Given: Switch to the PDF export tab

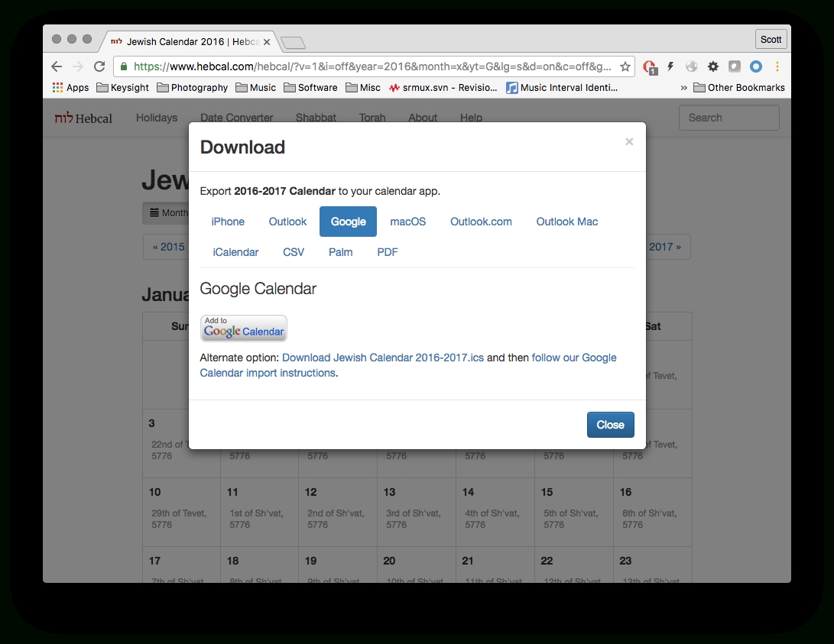Looking at the screenshot, I should point(388,252).
